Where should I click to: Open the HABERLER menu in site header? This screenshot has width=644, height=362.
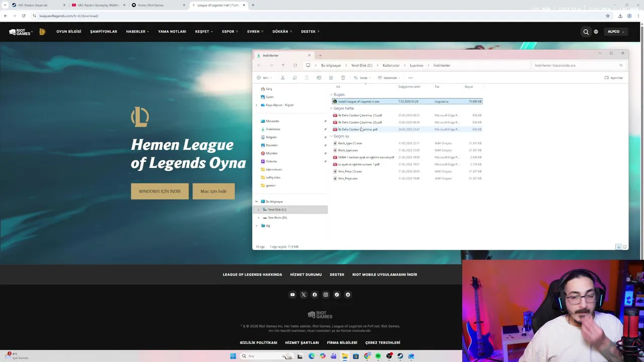137,32
